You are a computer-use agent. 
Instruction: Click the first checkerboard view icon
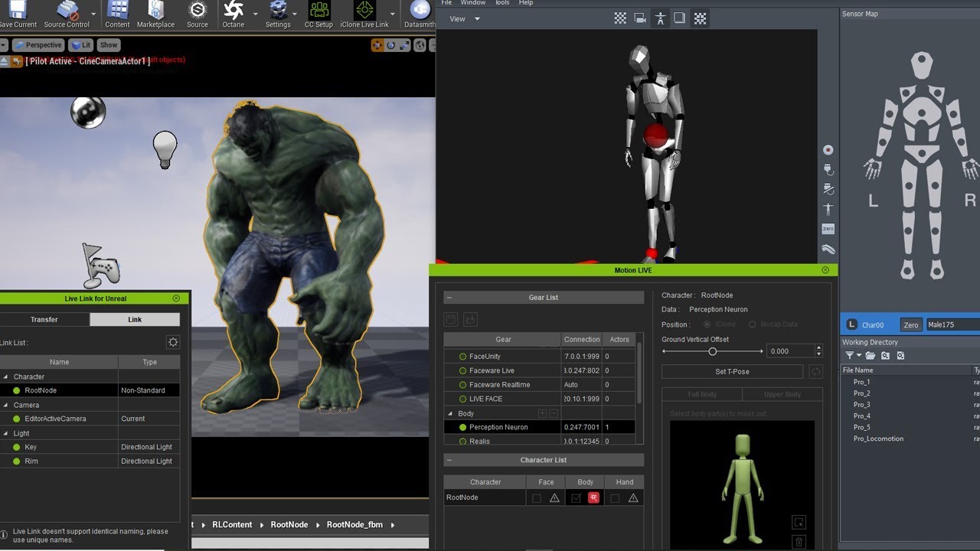(x=621, y=19)
